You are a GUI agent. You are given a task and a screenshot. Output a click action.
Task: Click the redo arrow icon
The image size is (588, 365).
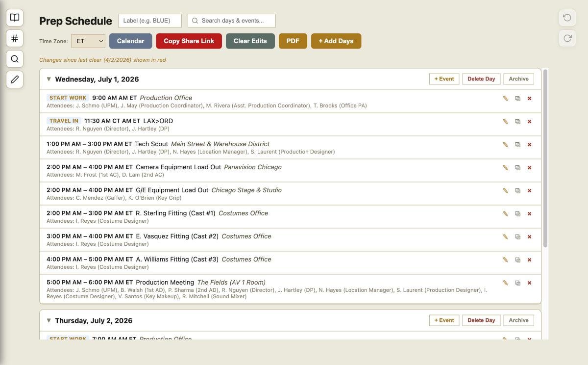567,38
